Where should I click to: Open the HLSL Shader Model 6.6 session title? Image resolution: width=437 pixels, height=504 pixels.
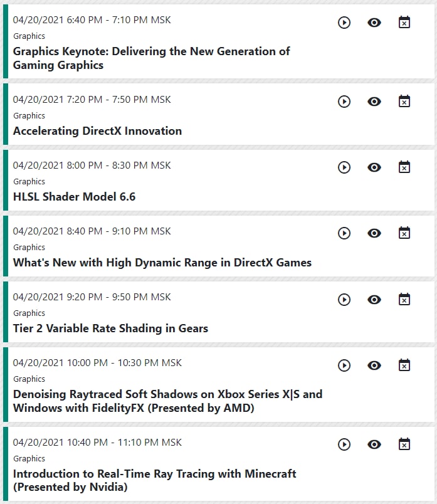(74, 197)
